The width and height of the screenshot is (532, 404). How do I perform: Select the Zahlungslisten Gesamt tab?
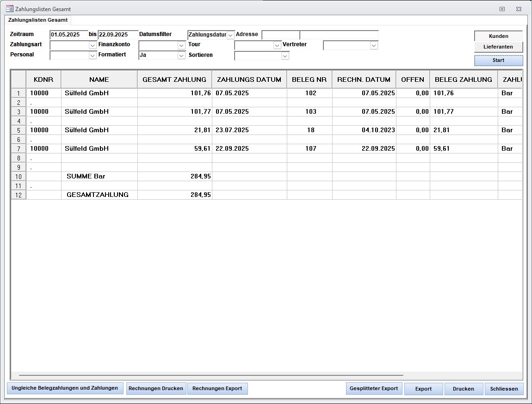pyautogui.click(x=38, y=20)
